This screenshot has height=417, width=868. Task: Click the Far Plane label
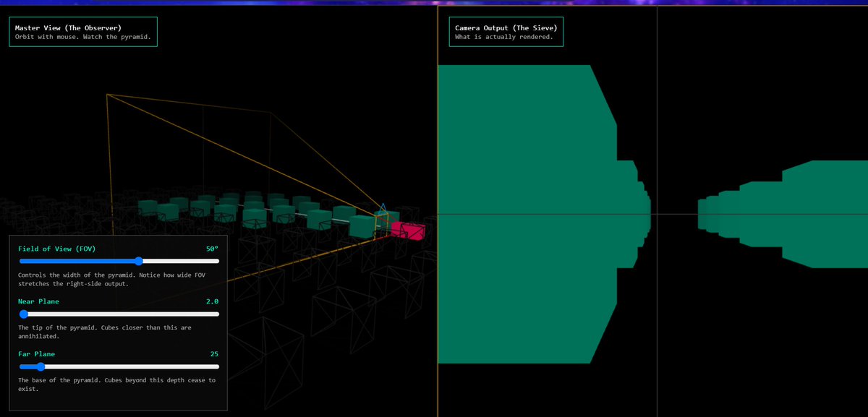(x=36, y=354)
